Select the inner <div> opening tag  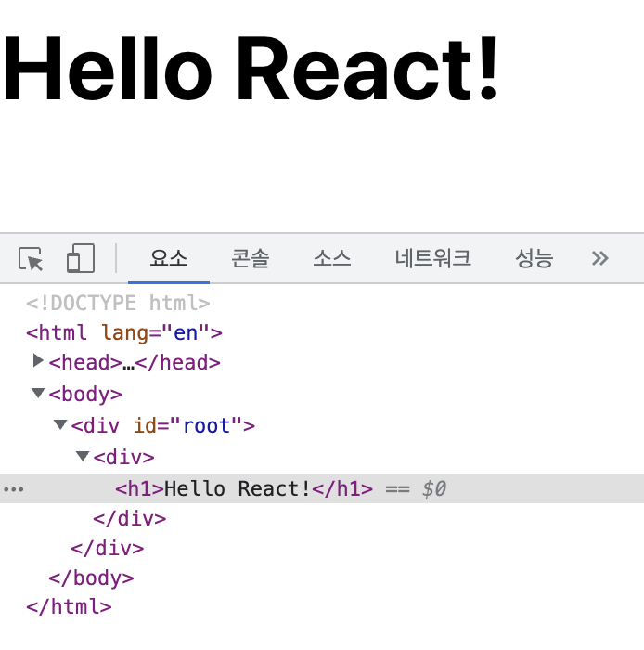click(123, 457)
